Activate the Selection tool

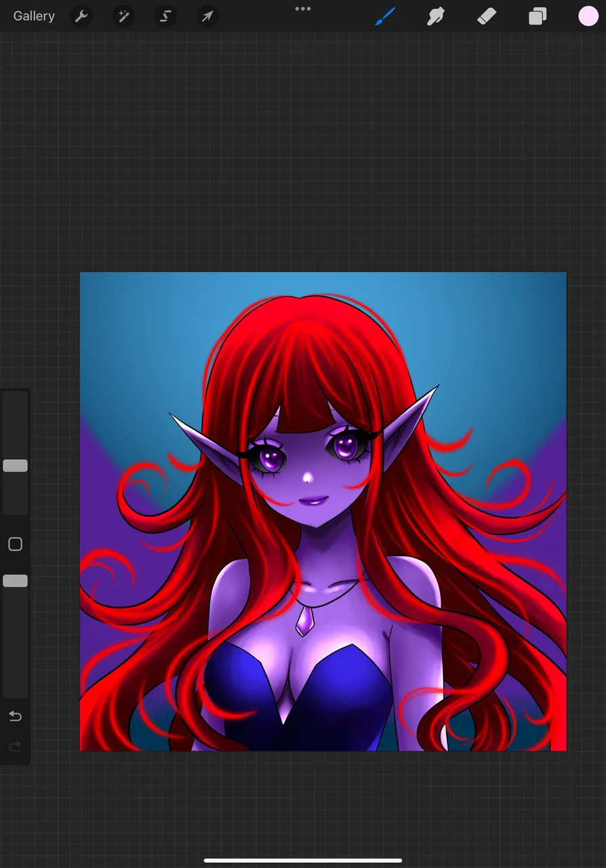165,16
